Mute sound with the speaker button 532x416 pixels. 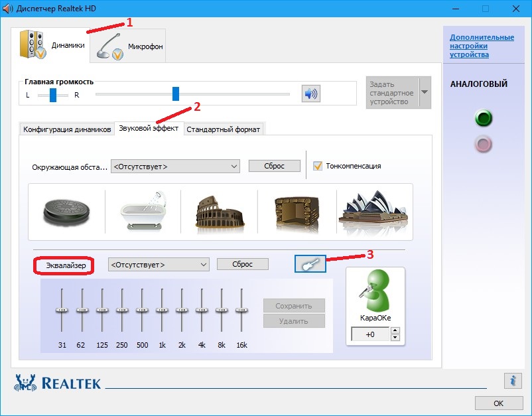(x=311, y=94)
